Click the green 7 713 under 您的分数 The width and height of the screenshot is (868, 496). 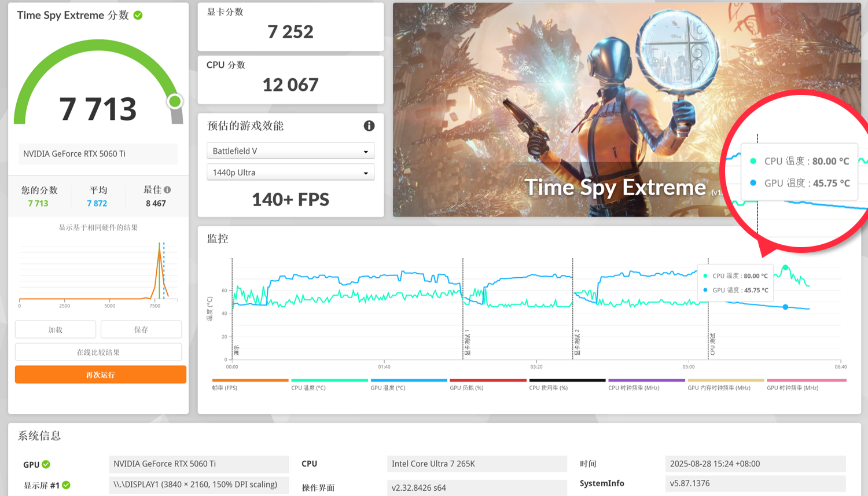click(38, 203)
